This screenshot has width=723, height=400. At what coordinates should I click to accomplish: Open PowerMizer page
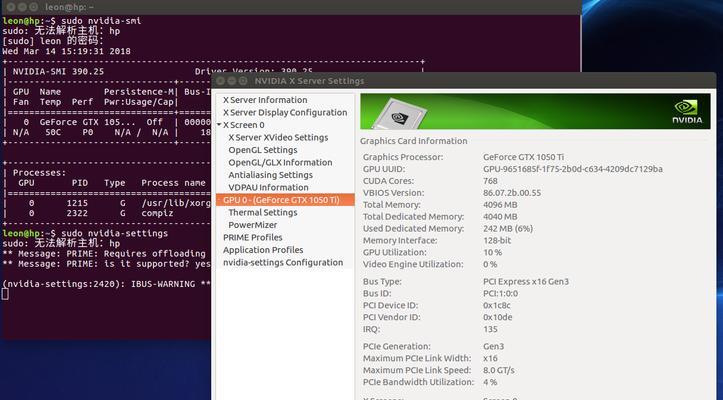[x=253, y=225]
